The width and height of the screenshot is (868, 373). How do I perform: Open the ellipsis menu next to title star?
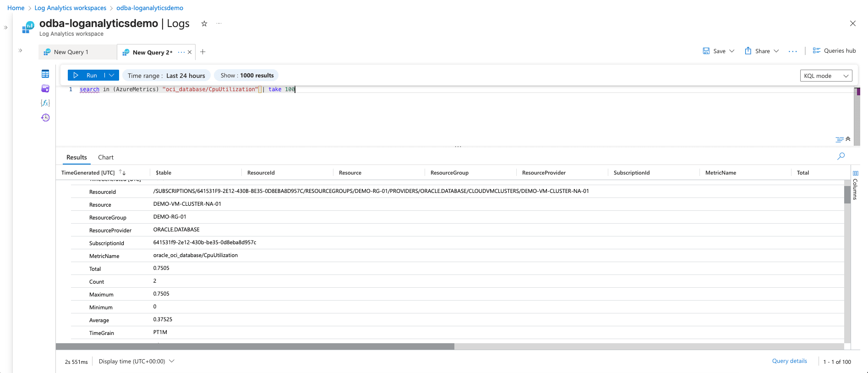[219, 23]
